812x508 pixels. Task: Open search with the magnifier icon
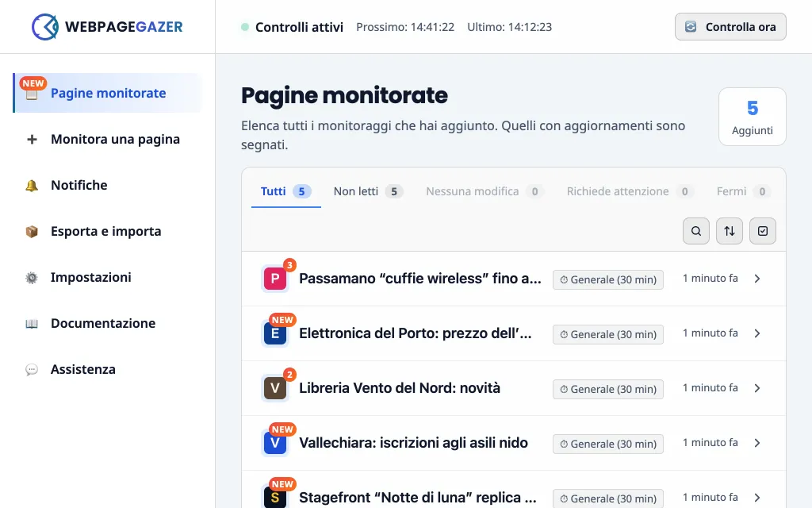[696, 231]
